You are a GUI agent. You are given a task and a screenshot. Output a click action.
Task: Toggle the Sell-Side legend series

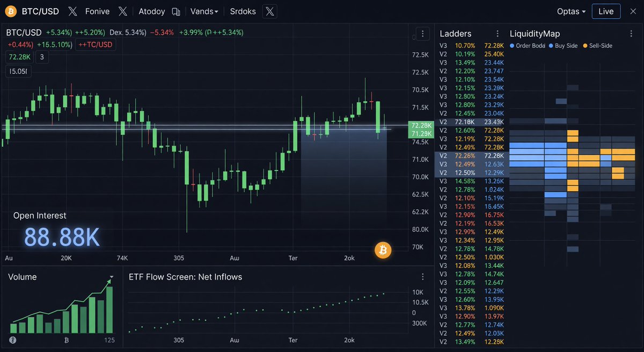(598, 46)
